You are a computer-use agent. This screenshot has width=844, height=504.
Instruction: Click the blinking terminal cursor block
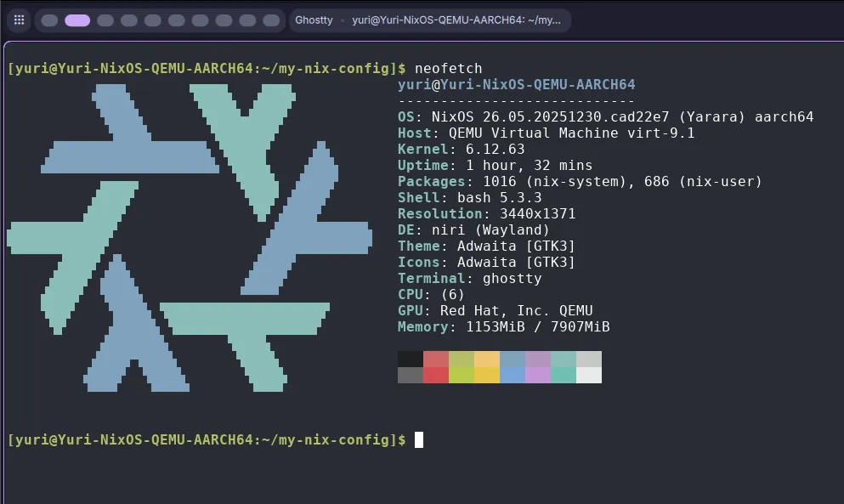click(419, 439)
